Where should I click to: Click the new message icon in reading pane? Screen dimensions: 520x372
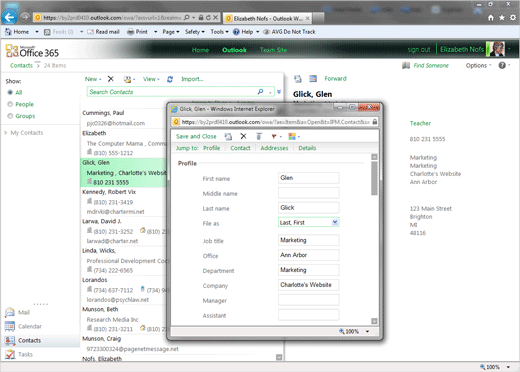298,79
